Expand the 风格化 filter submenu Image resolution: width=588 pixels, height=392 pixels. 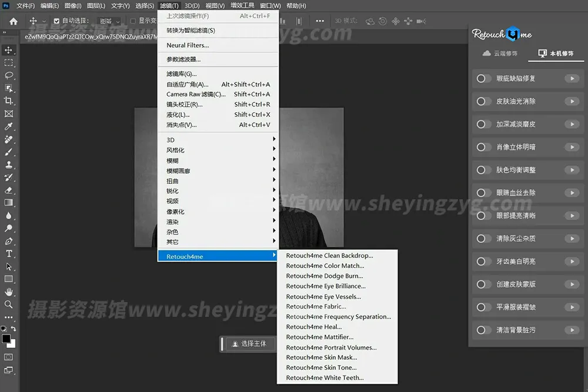pos(218,150)
